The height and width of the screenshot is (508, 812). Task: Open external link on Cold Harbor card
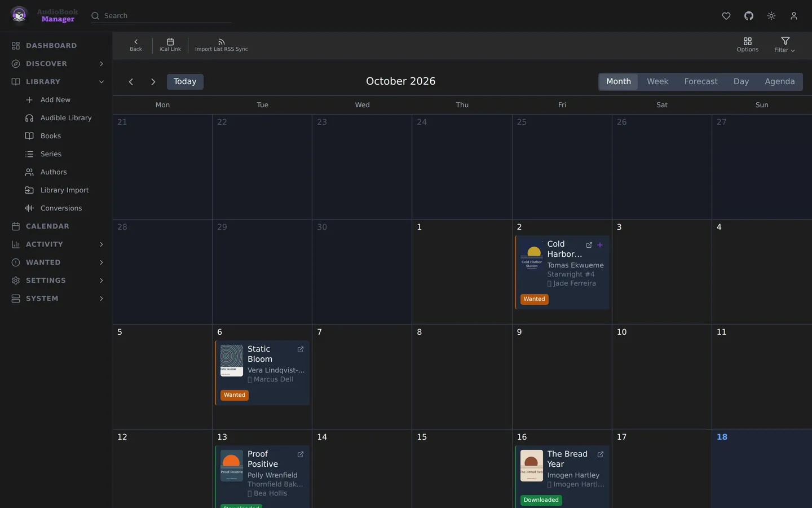tap(589, 245)
